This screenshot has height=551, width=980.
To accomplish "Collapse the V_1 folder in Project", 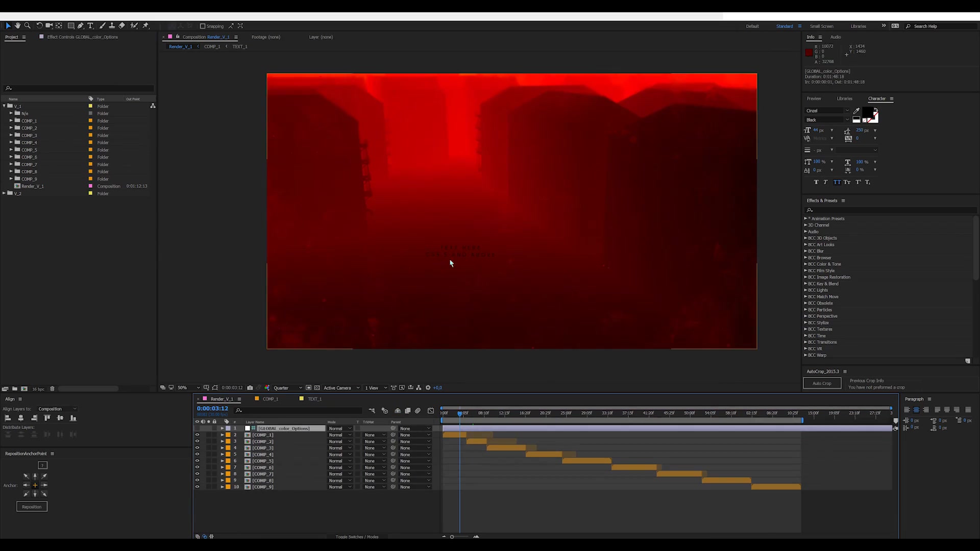I will (4, 106).
